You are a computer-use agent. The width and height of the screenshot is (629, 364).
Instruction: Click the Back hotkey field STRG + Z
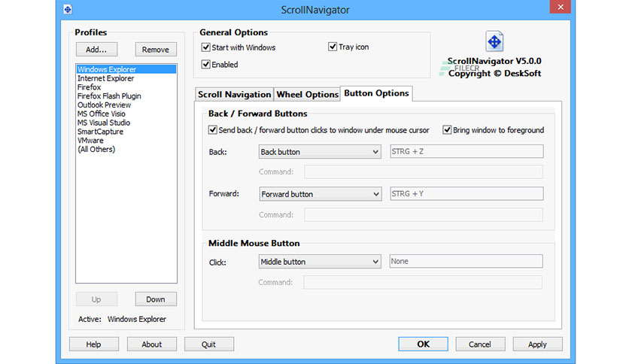pos(466,151)
